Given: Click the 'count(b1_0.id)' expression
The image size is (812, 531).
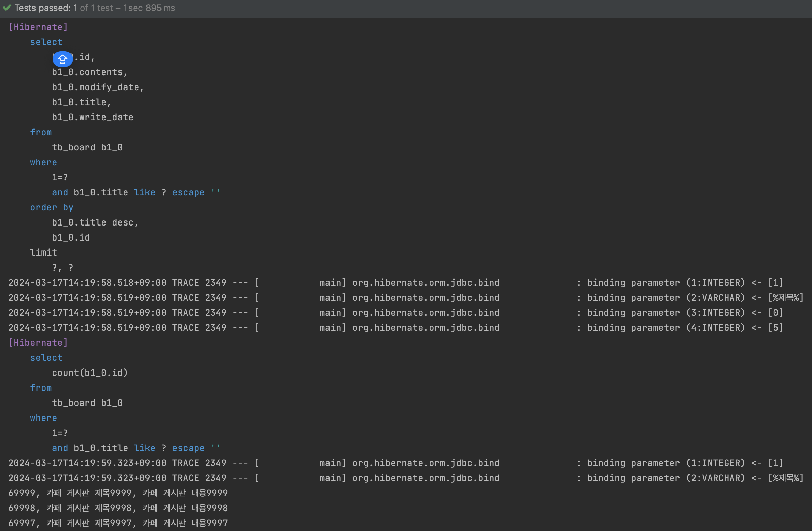Looking at the screenshot, I should coord(90,373).
